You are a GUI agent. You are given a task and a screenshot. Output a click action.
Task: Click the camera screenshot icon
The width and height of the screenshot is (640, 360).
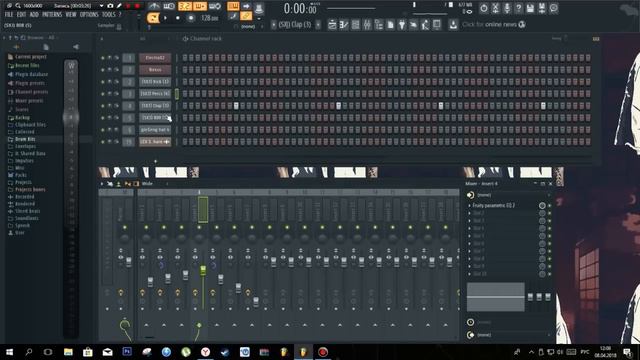tap(110, 6)
